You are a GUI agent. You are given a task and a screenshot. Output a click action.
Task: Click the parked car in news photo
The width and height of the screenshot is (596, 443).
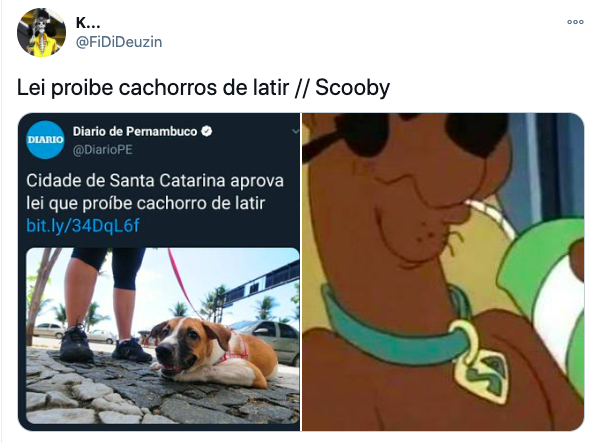[265, 340]
